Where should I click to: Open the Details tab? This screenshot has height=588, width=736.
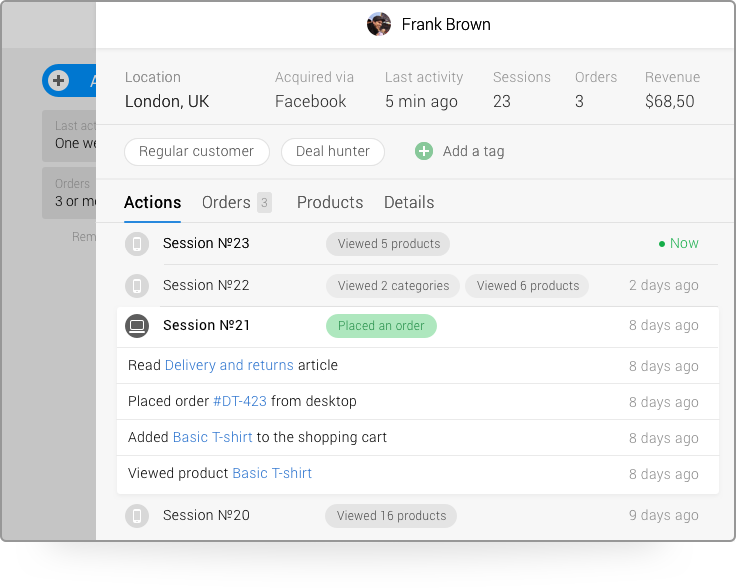coord(409,203)
